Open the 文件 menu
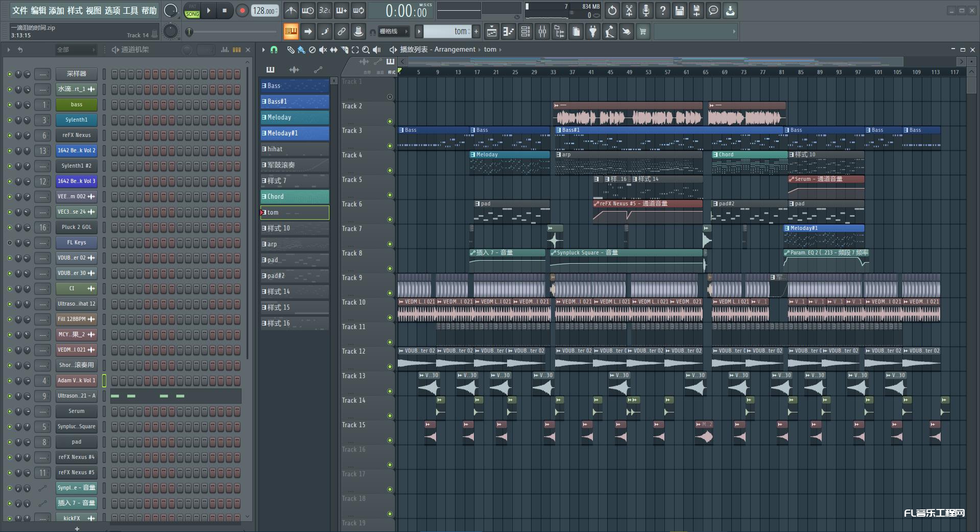 (x=19, y=10)
